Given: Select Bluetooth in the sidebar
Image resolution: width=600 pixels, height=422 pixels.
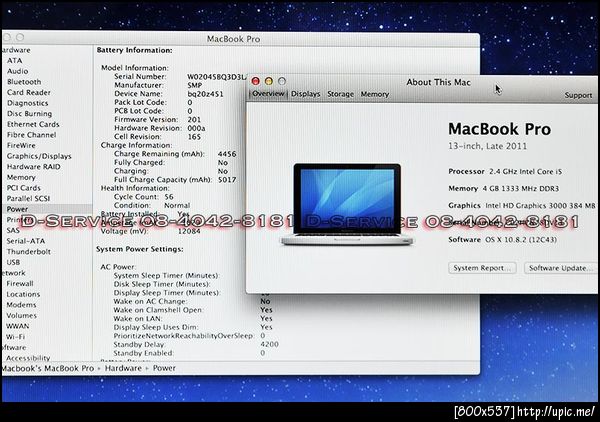Looking at the screenshot, I should coord(24,82).
